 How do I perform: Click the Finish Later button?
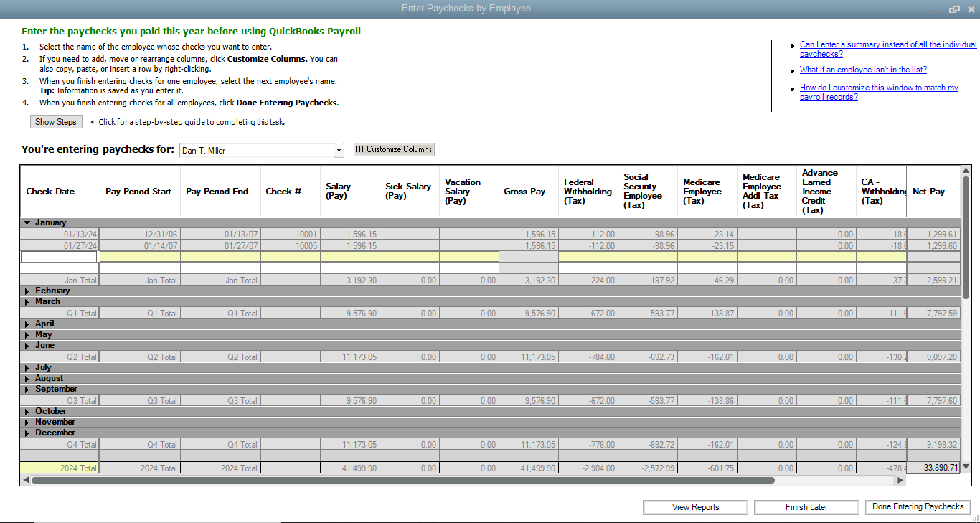coord(806,507)
